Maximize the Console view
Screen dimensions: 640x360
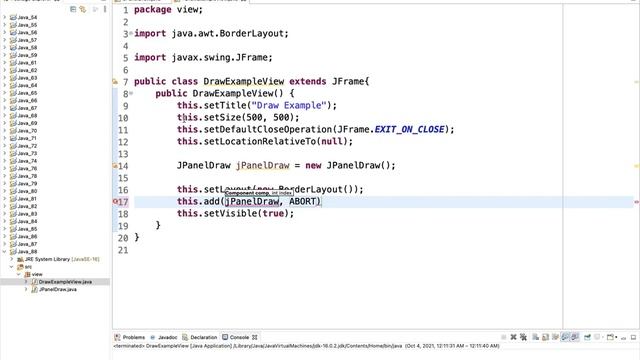633,338
